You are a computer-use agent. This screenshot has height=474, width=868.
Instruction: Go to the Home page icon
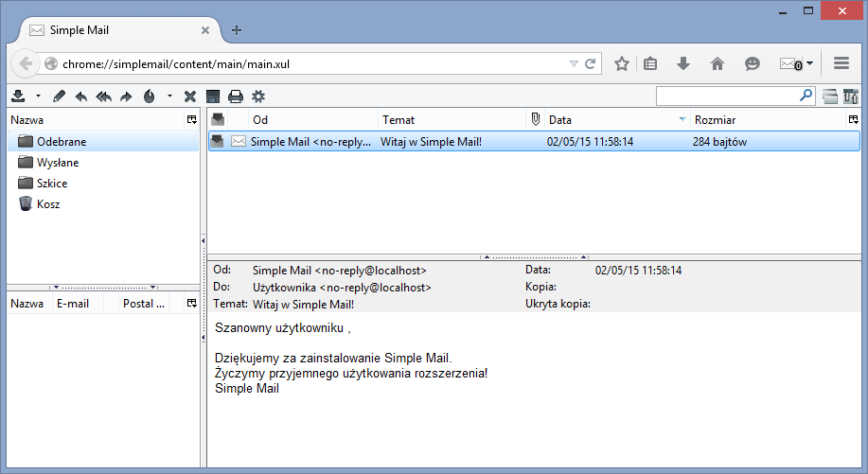click(x=717, y=63)
